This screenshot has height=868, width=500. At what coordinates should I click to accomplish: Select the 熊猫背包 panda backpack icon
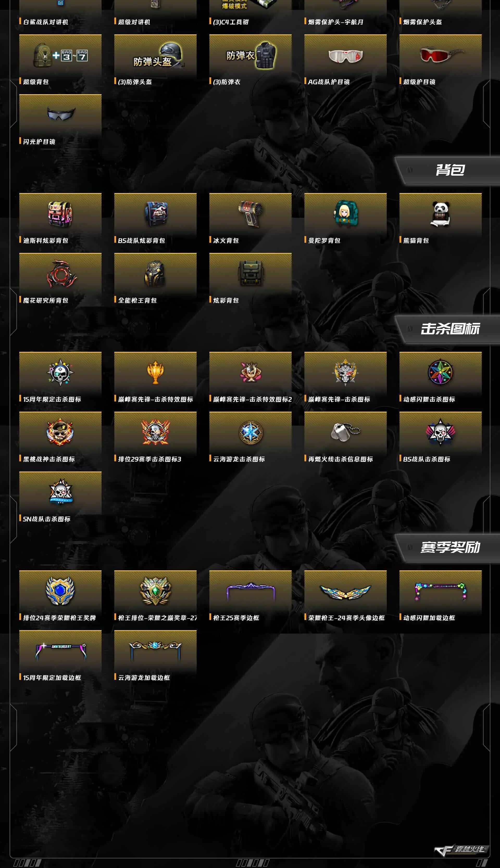(440, 214)
